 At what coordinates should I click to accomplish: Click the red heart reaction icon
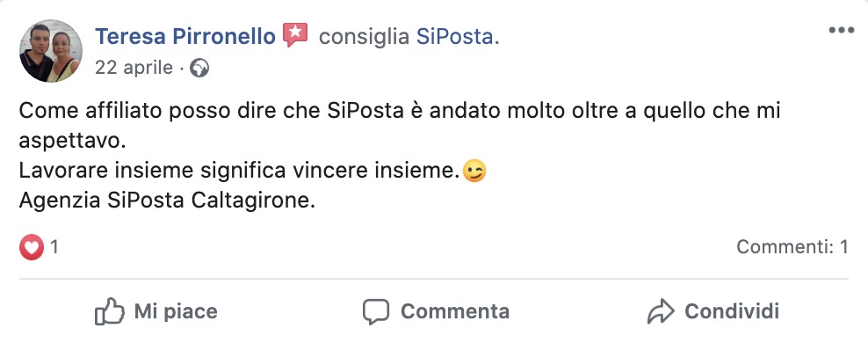pos(32,247)
